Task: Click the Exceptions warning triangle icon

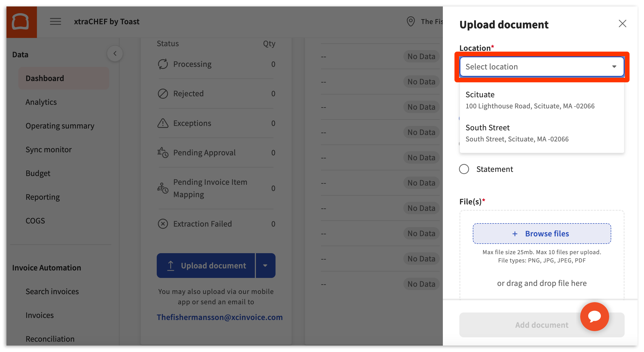Action: (163, 123)
